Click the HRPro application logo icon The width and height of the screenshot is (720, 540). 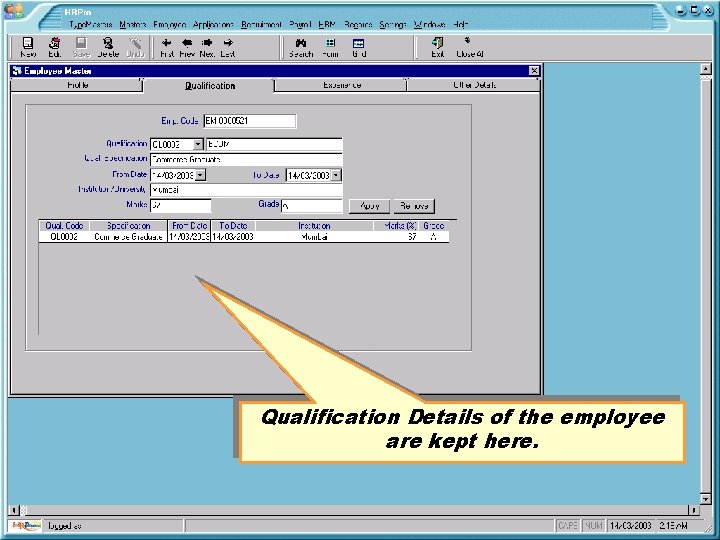(x=14, y=11)
